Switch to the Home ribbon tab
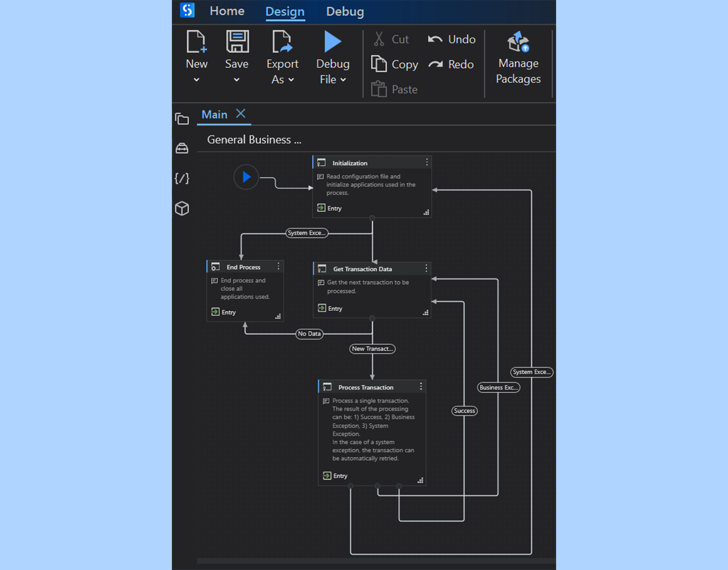The image size is (728, 570). tap(227, 11)
